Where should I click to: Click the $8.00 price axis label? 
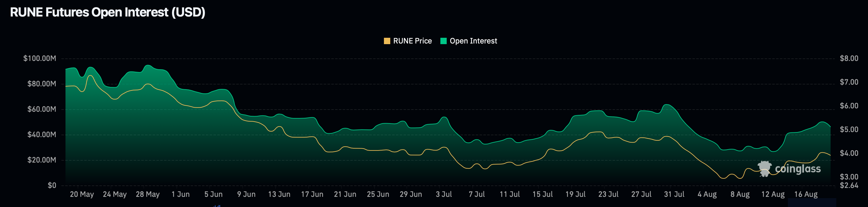tap(849, 58)
